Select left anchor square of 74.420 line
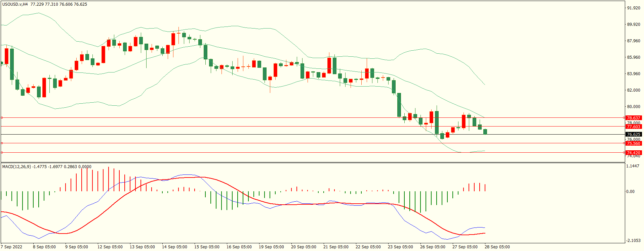The height and width of the screenshot is (251, 644). (2, 153)
